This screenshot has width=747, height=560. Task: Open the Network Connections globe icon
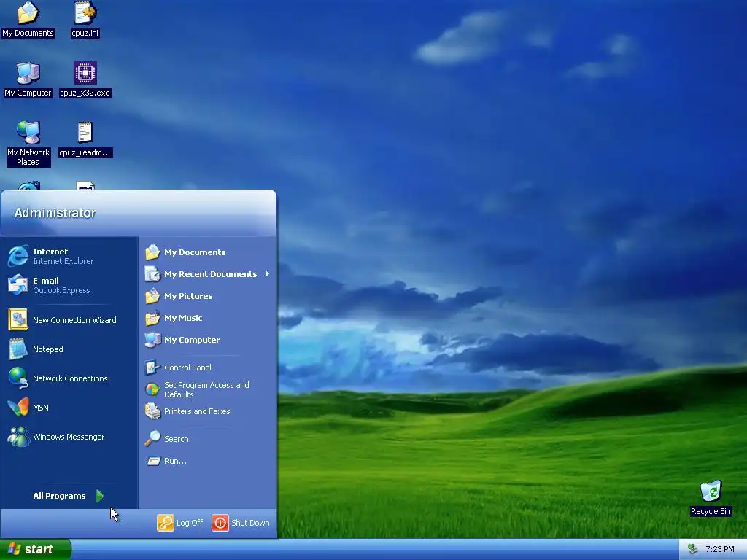(18, 378)
